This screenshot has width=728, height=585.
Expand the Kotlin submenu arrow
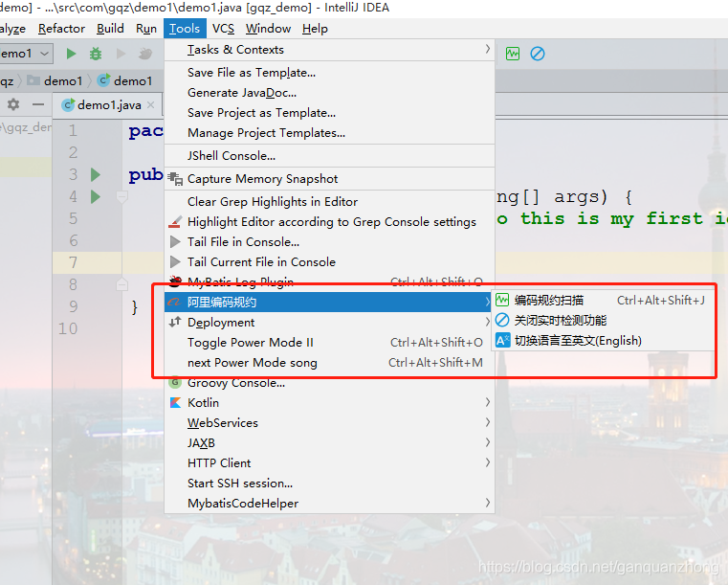pyautogui.click(x=487, y=402)
